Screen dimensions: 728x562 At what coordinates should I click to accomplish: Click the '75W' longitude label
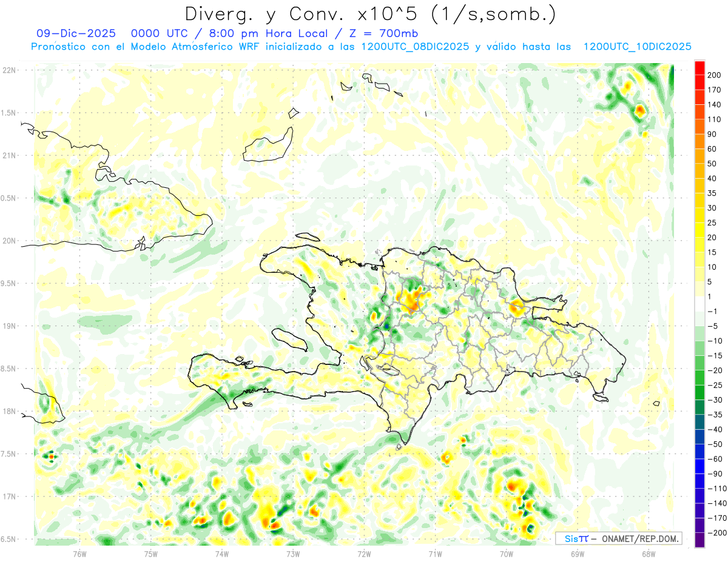point(151,554)
